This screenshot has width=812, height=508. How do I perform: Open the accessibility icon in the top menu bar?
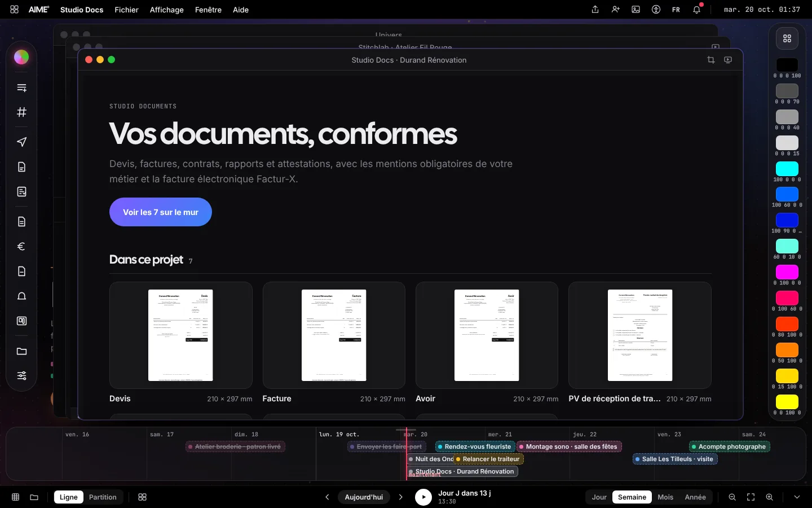click(x=656, y=10)
